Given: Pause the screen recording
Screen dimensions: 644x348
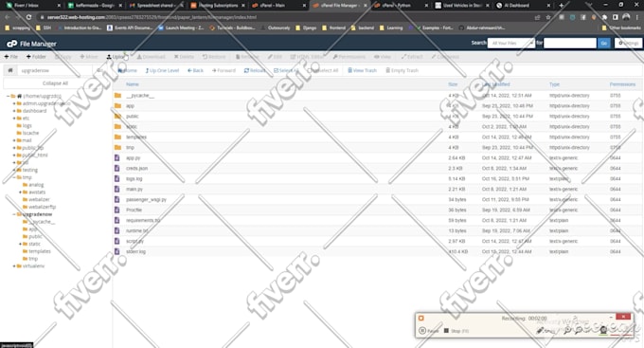Looking at the screenshot, I should pos(429,331).
